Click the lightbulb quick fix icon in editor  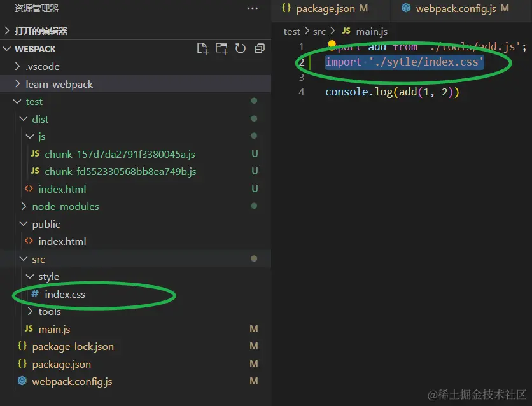(332, 44)
